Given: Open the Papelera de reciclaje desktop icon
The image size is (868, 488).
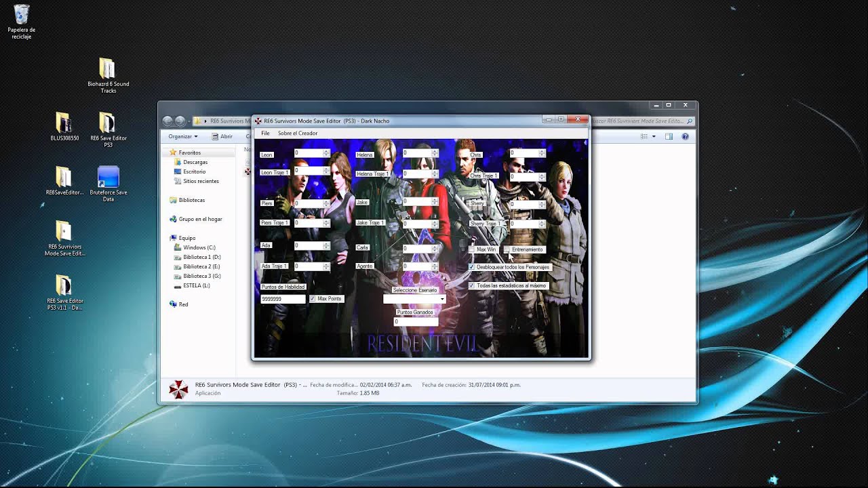Looking at the screenshot, I should click(x=22, y=21).
